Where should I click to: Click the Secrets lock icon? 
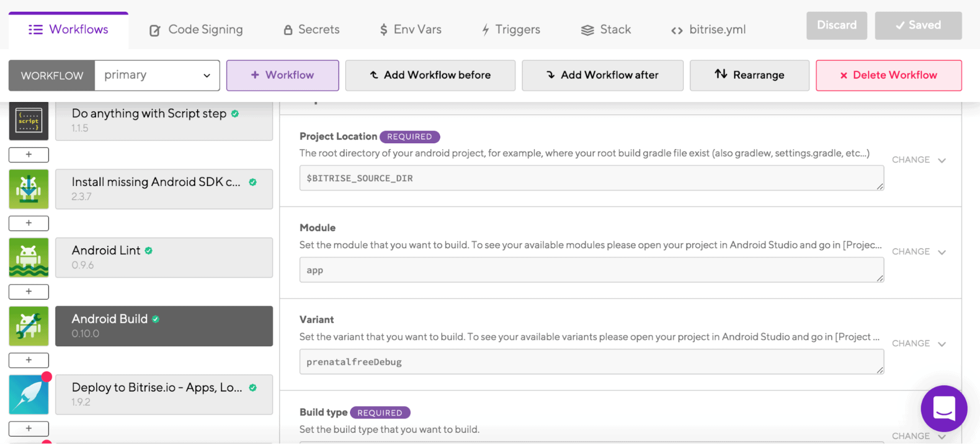coord(288,30)
